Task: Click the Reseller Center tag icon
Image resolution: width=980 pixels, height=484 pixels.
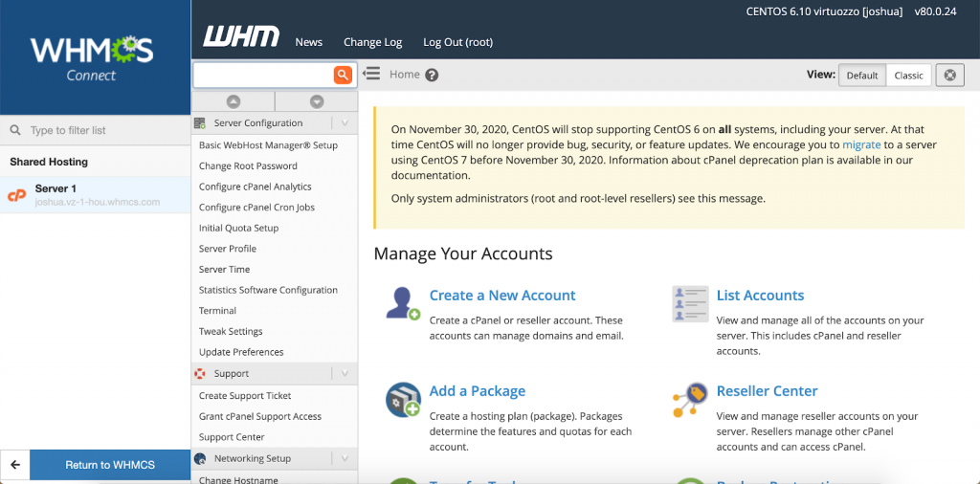Action: [x=690, y=400]
